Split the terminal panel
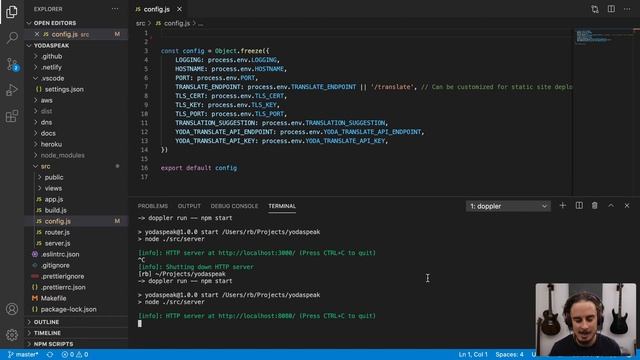 (x=579, y=206)
